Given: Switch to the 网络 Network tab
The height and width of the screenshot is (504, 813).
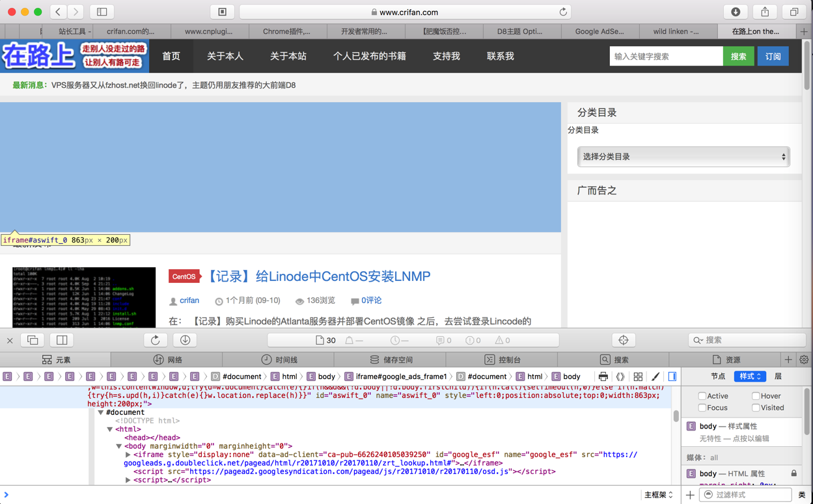Looking at the screenshot, I should (167, 360).
